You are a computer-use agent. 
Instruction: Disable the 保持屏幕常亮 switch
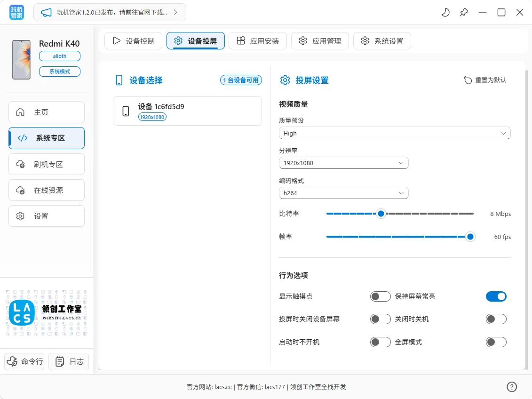(x=496, y=296)
